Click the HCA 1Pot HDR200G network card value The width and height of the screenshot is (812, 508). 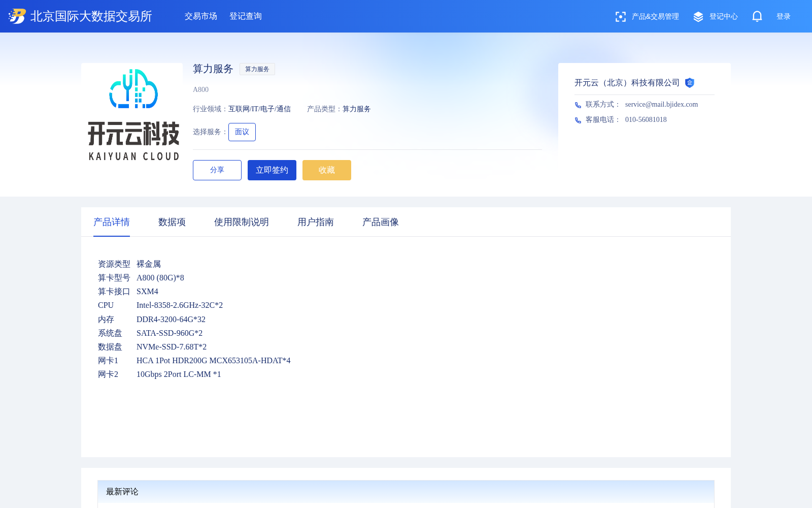214,361
